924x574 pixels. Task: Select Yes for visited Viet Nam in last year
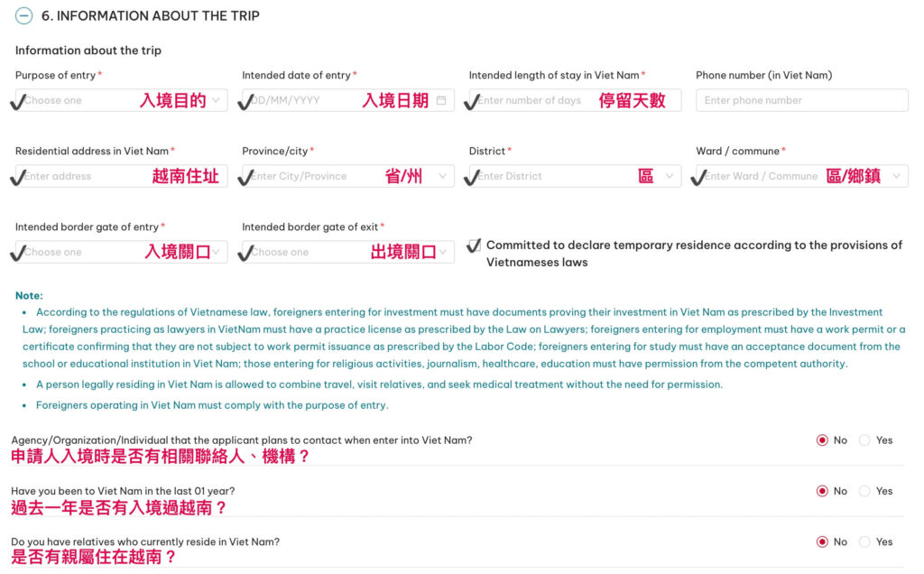864,491
